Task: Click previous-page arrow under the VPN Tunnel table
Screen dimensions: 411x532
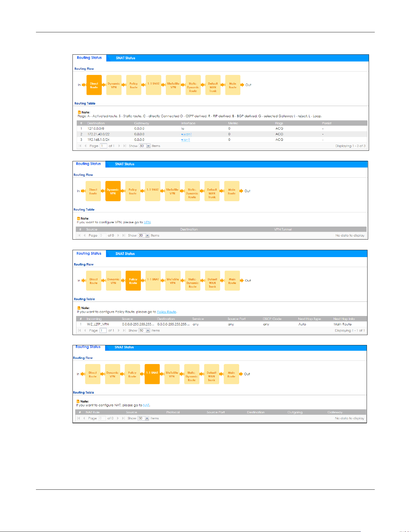Action: [x=85, y=236]
